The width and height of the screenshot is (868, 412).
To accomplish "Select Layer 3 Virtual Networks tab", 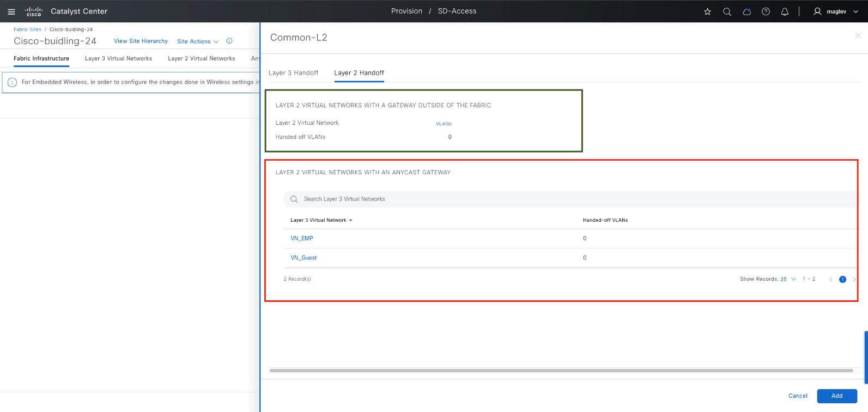I will click(x=118, y=58).
